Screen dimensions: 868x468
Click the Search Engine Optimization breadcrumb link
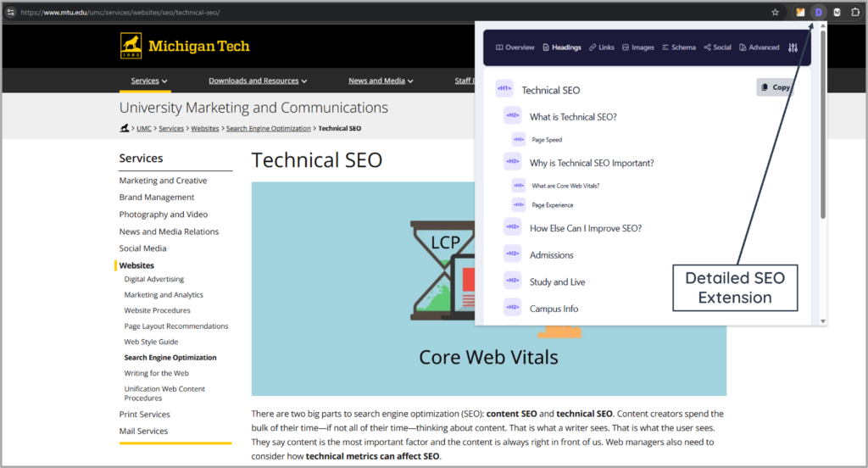click(269, 129)
